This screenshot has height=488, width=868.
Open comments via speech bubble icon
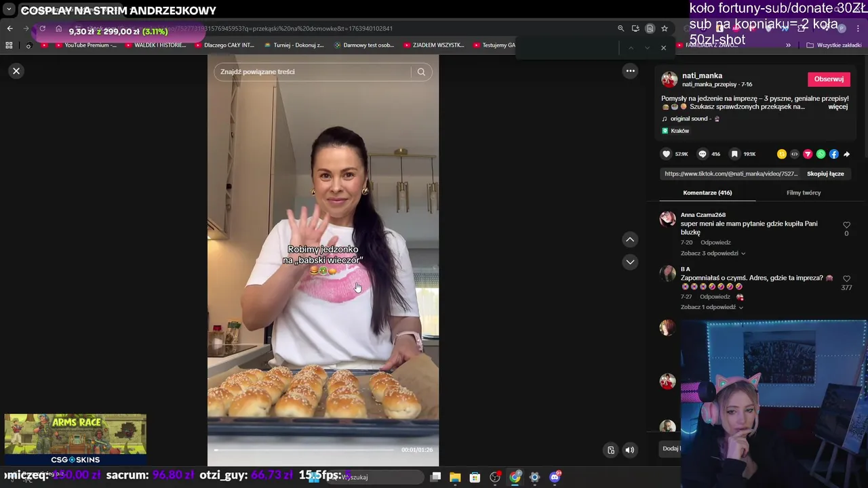point(703,154)
